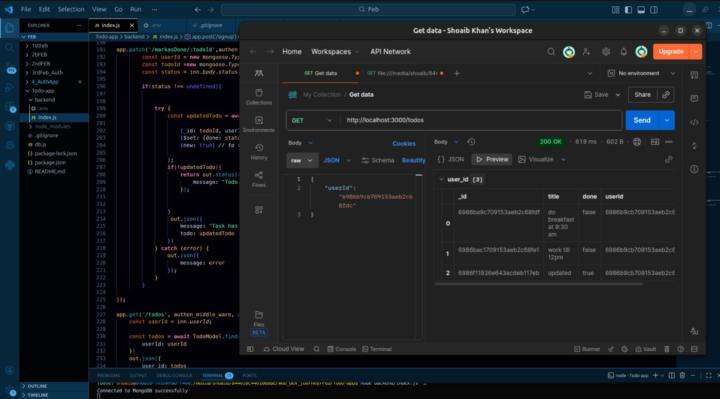Screen dimensions: 720x399
Task: Open the raw body type dropdown
Action: click(302, 160)
